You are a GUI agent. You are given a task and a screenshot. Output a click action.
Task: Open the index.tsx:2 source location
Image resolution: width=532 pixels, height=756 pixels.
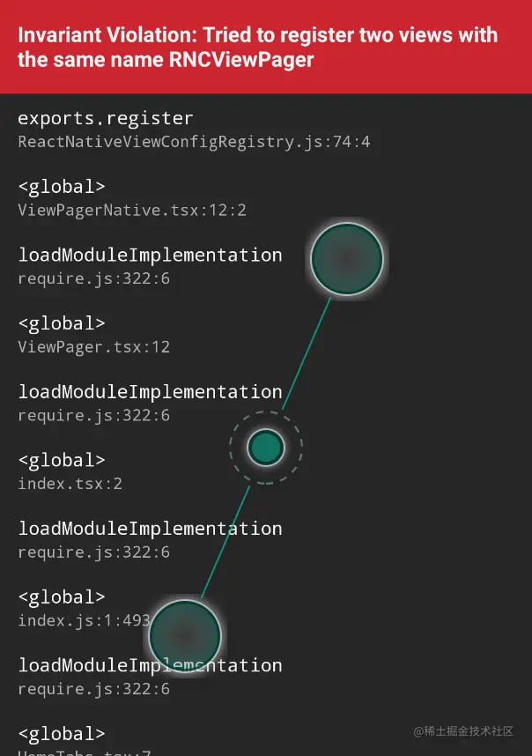[70, 484]
